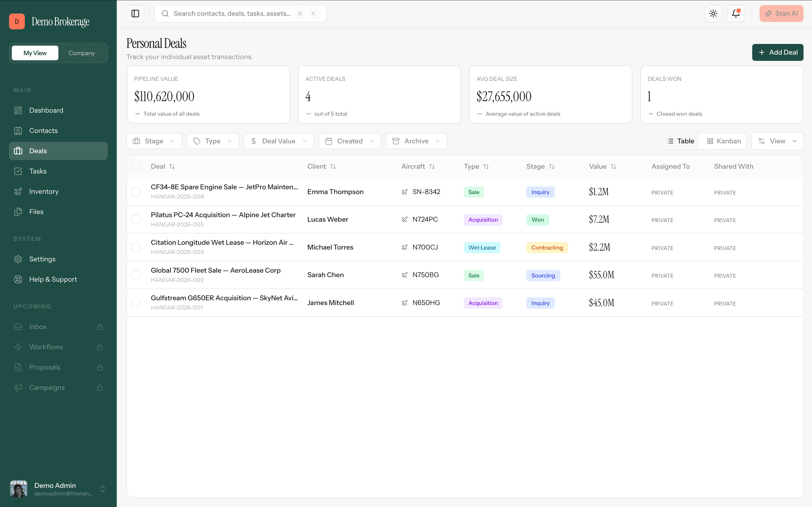Expand the Stage filter dropdown
Screen dimensions: 812x507
click(154, 141)
